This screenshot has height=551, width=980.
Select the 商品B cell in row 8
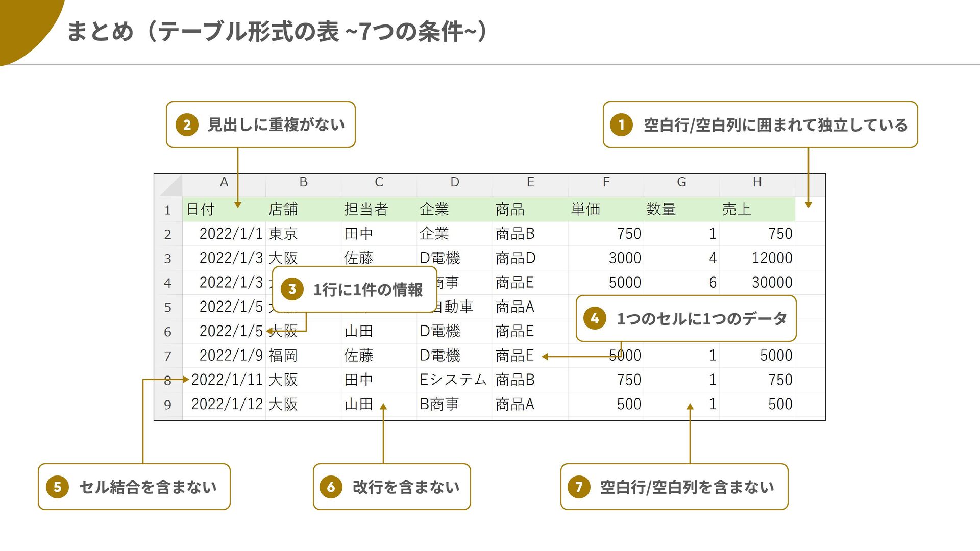tap(530, 380)
